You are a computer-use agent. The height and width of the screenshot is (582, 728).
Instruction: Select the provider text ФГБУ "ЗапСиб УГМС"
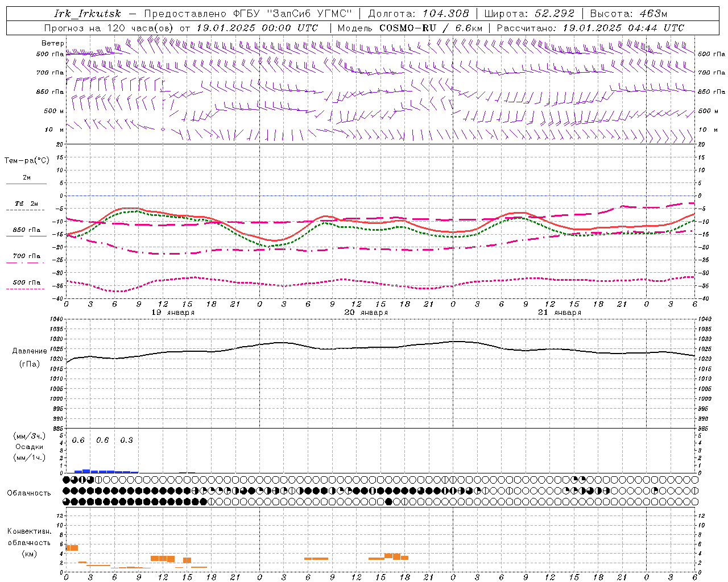(x=293, y=14)
